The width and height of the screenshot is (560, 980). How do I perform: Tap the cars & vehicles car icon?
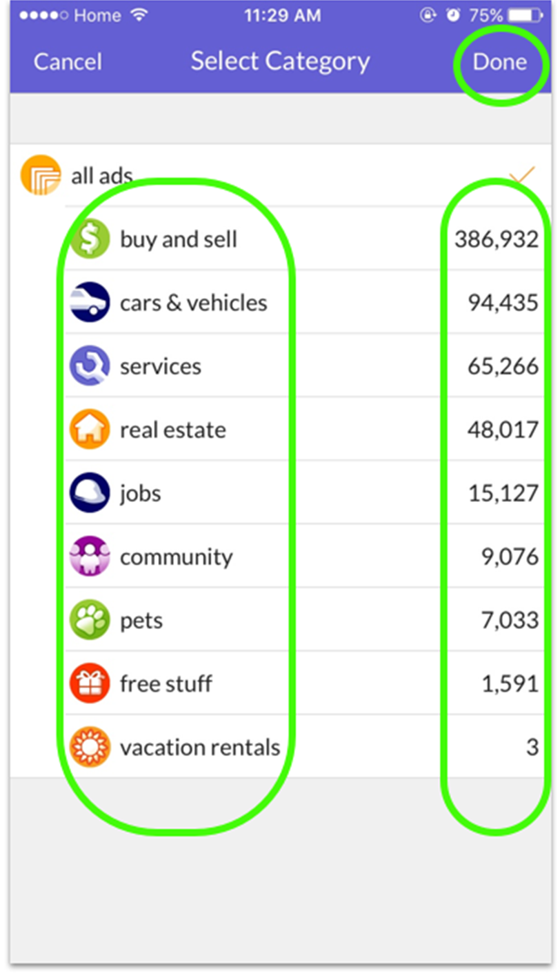[90, 302]
